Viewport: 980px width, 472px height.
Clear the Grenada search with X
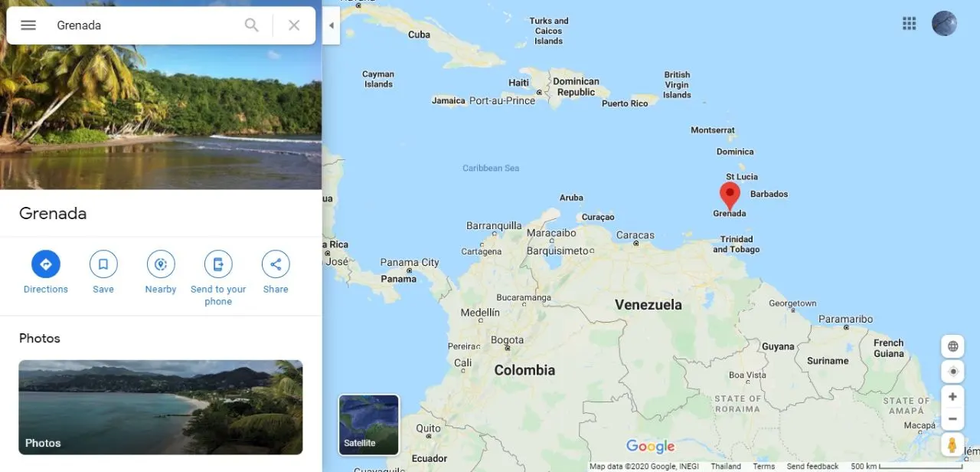pos(294,25)
